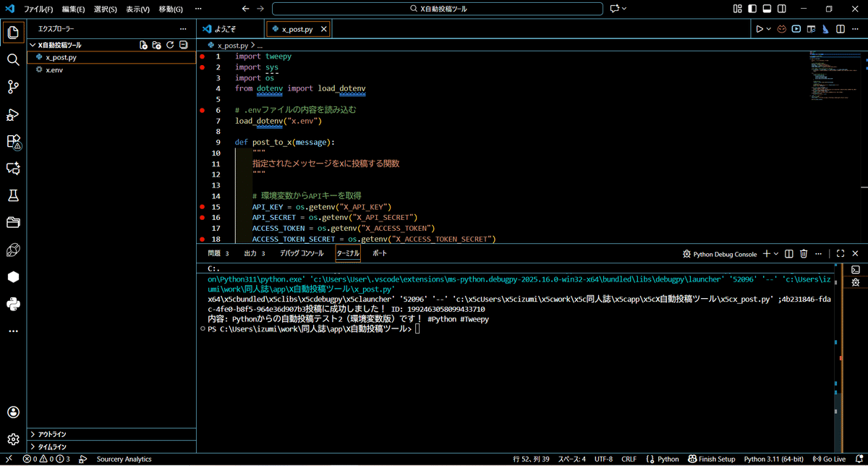Start Go Live server in status bar
The width and height of the screenshot is (868, 466).
click(x=830, y=458)
